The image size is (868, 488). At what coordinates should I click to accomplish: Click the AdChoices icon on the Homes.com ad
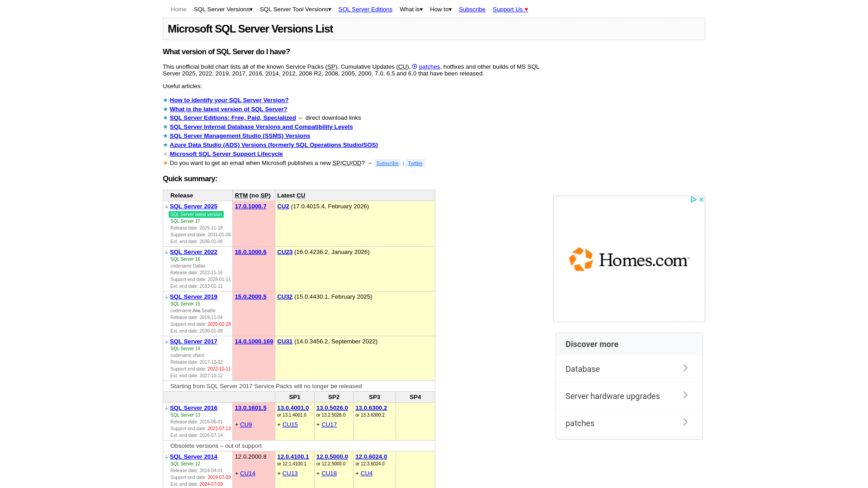[693, 199]
